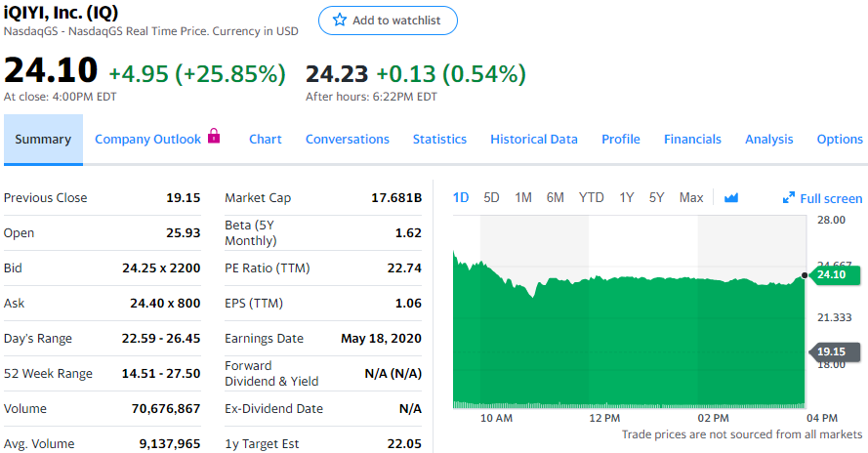Click the pink lock icon beside Company Outlook

(214, 136)
